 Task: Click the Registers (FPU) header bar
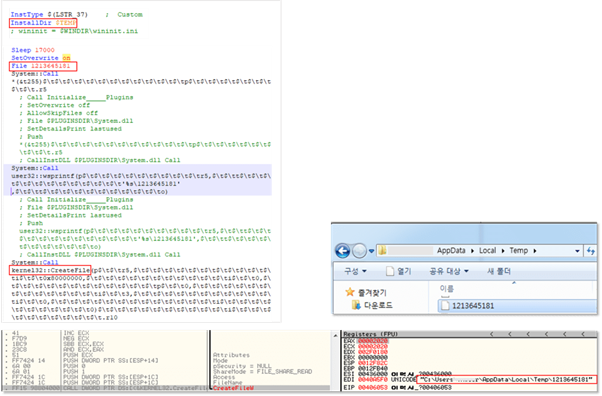[469, 334]
